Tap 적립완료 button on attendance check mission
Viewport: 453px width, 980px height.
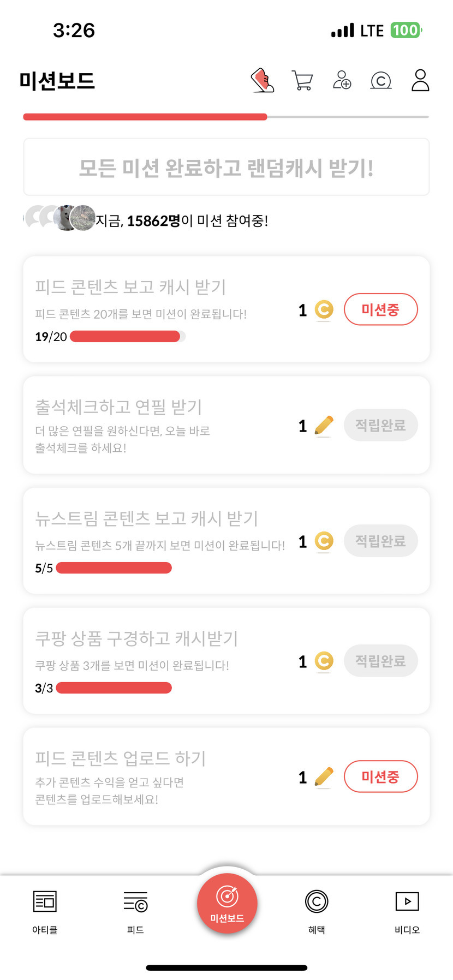(x=380, y=425)
